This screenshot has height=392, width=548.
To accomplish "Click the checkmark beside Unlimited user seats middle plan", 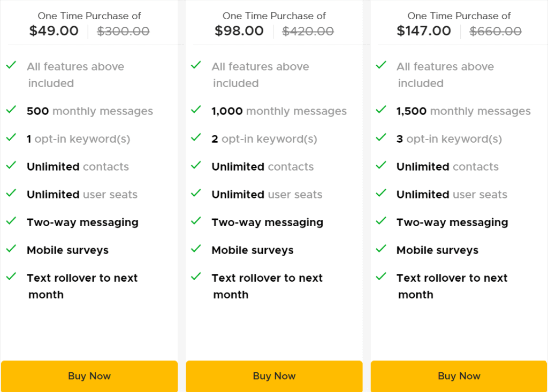I will click(196, 193).
